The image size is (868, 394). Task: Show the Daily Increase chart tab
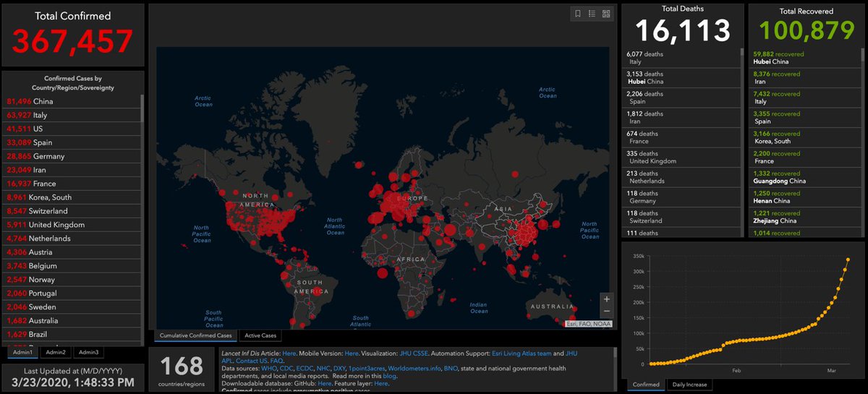(x=688, y=384)
